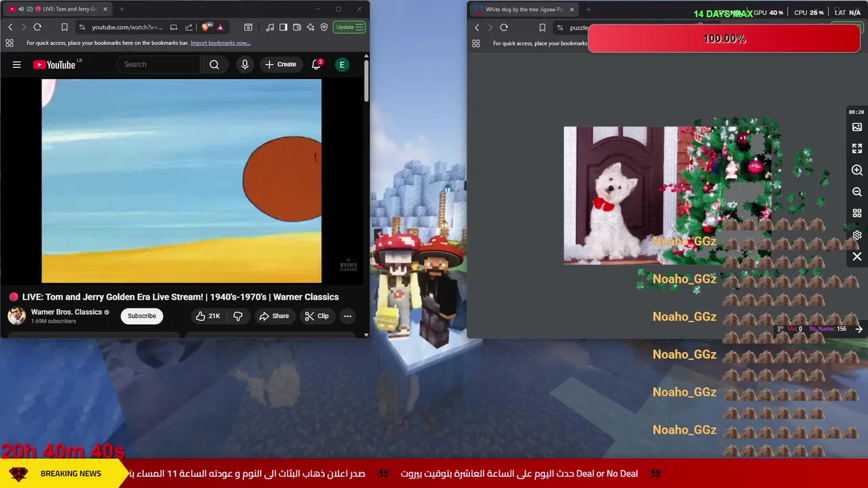Show the puzzle preview image icon
Image resolution: width=868 pixels, height=488 pixels.
(x=857, y=127)
